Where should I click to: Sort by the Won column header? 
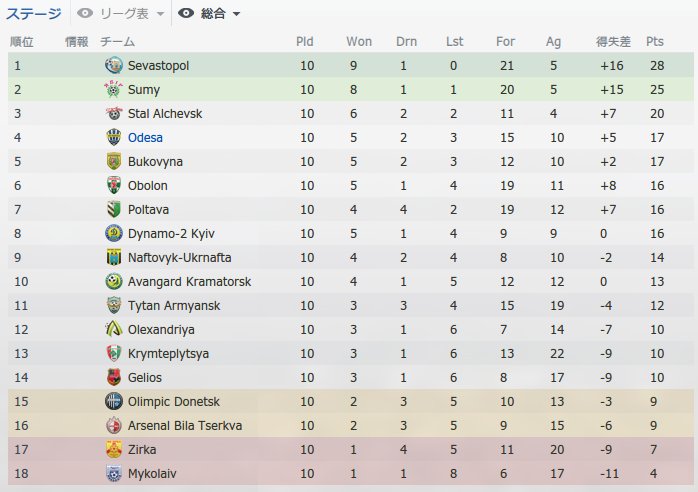coord(359,41)
